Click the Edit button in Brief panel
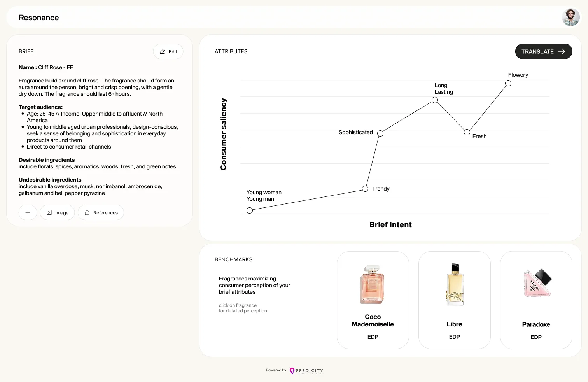This screenshot has height=382, width=588. [x=168, y=51]
